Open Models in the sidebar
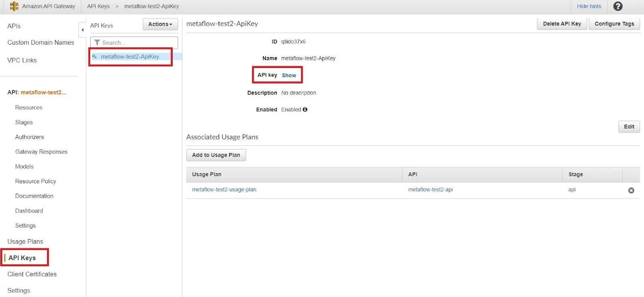644x297 pixels. coord(24,166)
